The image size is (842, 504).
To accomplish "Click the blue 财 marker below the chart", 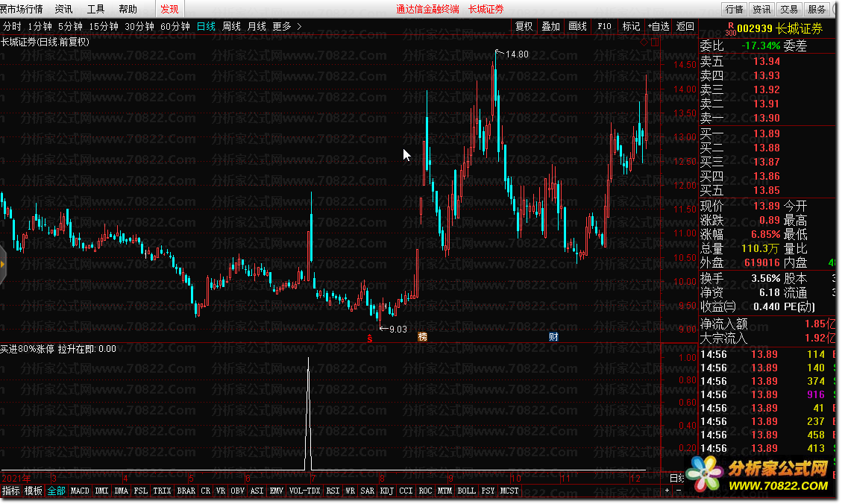I will [553, 336].
